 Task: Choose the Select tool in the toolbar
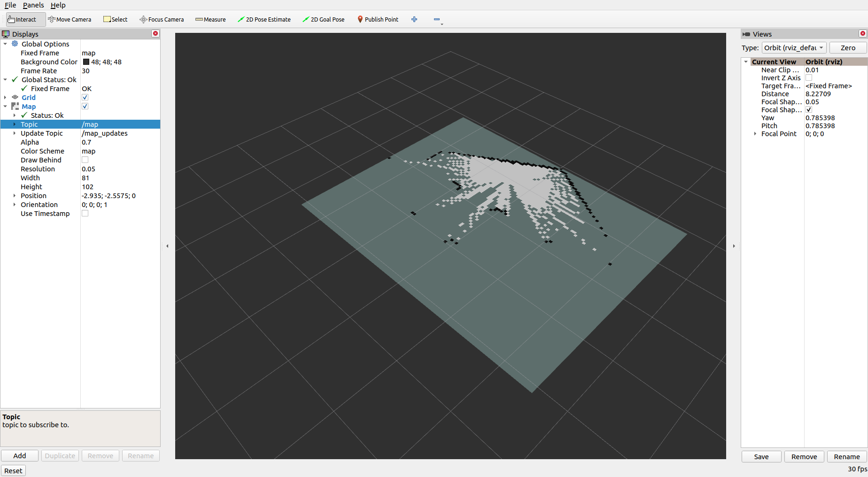pos(115,19)
